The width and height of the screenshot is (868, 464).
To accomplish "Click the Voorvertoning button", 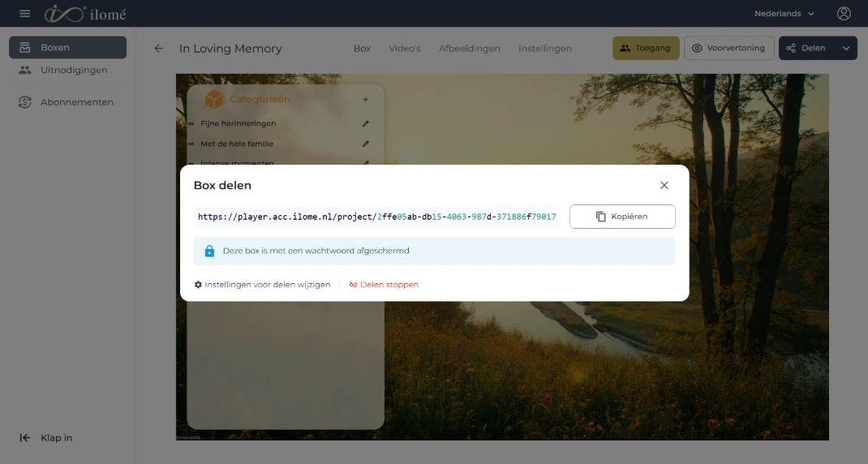I will 729,48.
